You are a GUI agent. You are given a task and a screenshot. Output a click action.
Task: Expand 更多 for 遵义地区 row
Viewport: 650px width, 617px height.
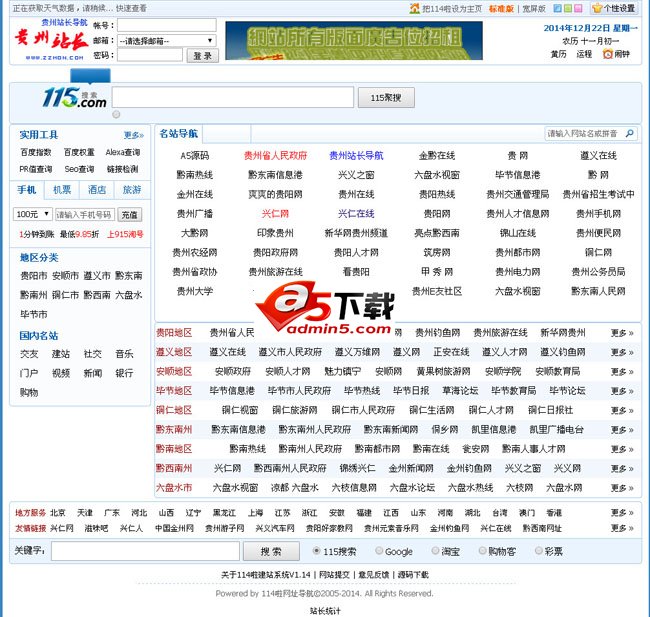(622, 352)
